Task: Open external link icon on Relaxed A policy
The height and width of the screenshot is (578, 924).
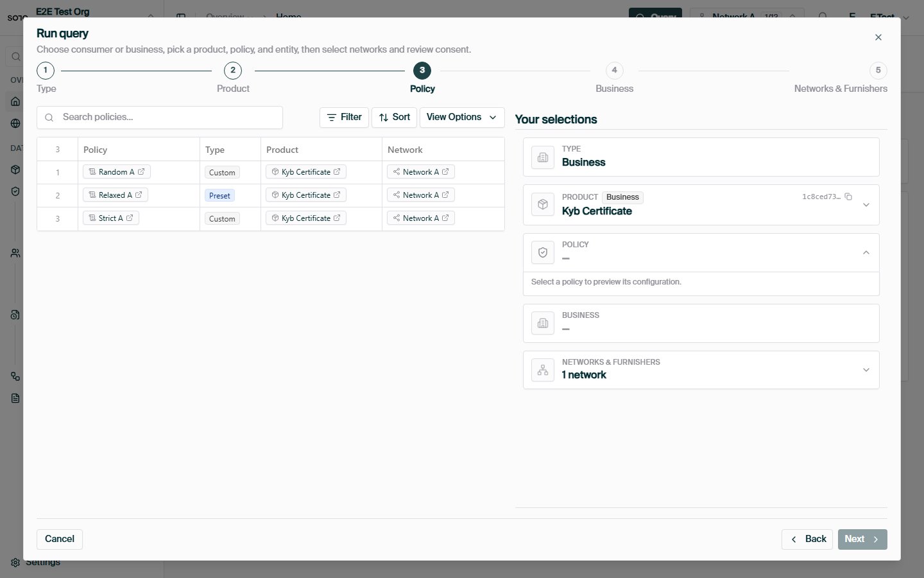Action: 139,195
